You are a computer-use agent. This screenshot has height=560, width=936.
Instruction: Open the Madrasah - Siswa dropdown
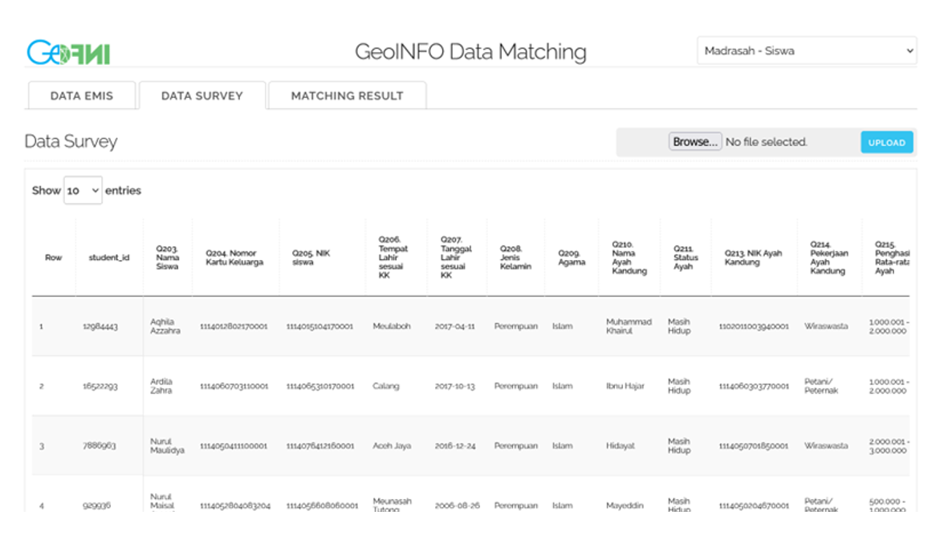click(807, 51)
